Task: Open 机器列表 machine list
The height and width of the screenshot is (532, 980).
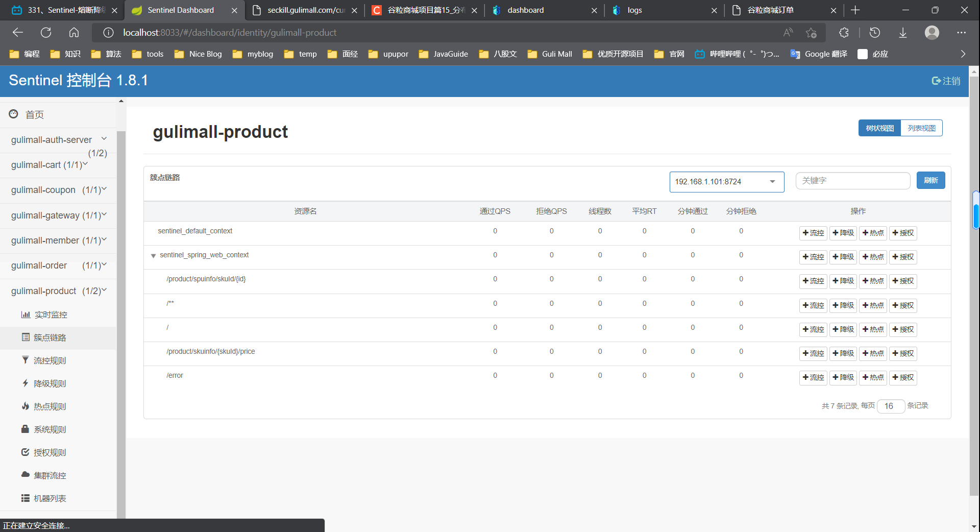Action: point(44,499)
